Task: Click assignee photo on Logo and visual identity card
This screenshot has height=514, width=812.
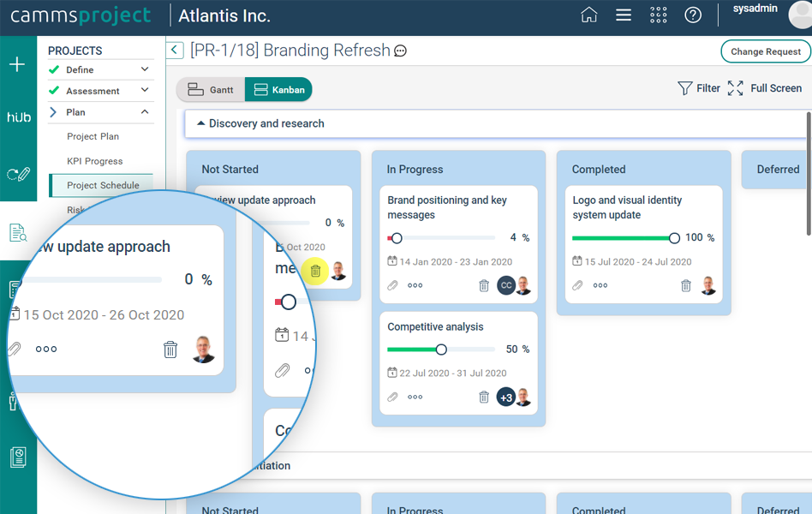Action: [x=708, y=285]
